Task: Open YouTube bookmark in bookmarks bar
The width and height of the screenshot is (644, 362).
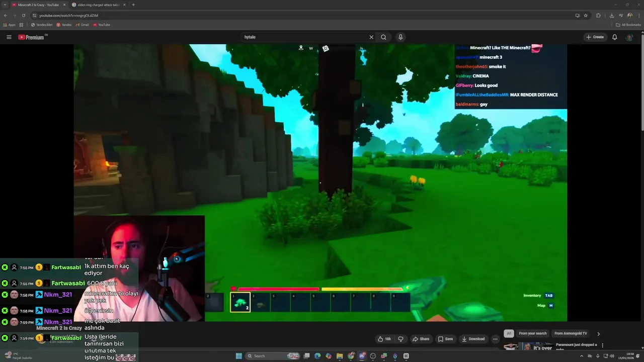Action: pyautogui.click(x=102, y=25)
